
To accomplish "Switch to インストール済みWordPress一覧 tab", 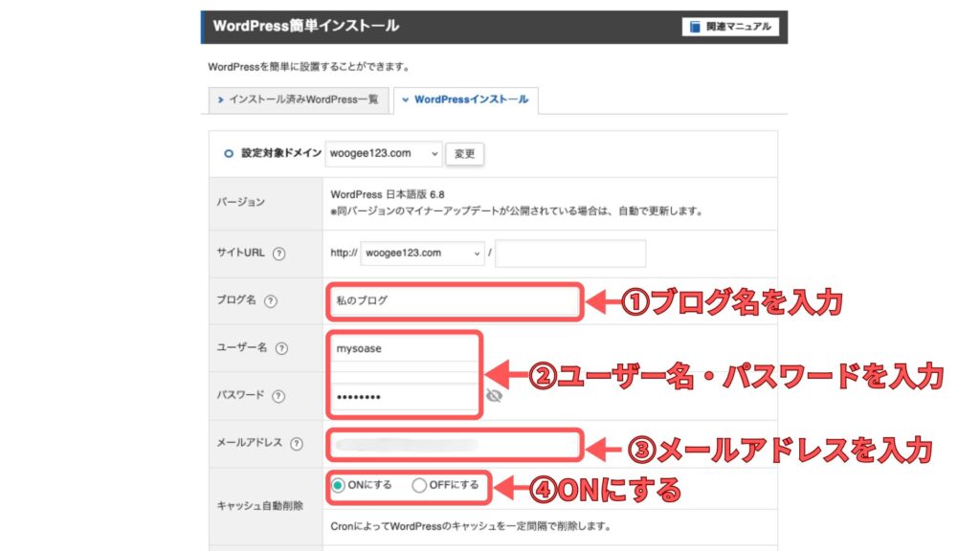I will [x=299, y=99].
